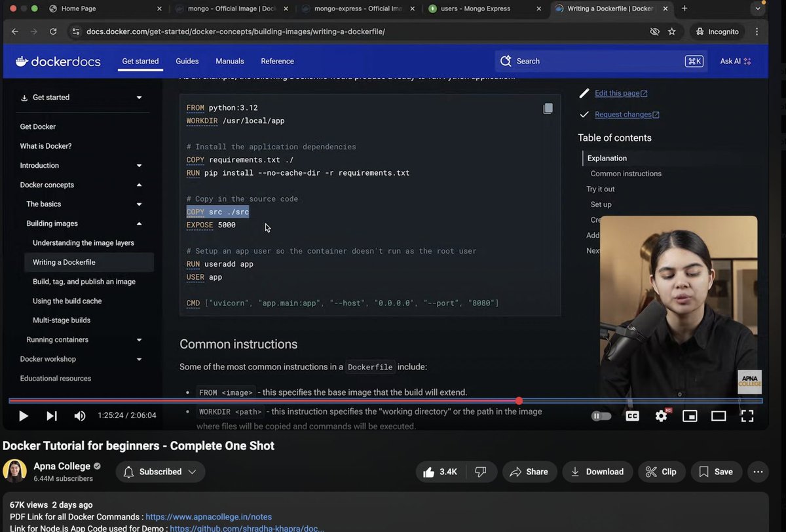Select the Get started tab

click(140, 61)
